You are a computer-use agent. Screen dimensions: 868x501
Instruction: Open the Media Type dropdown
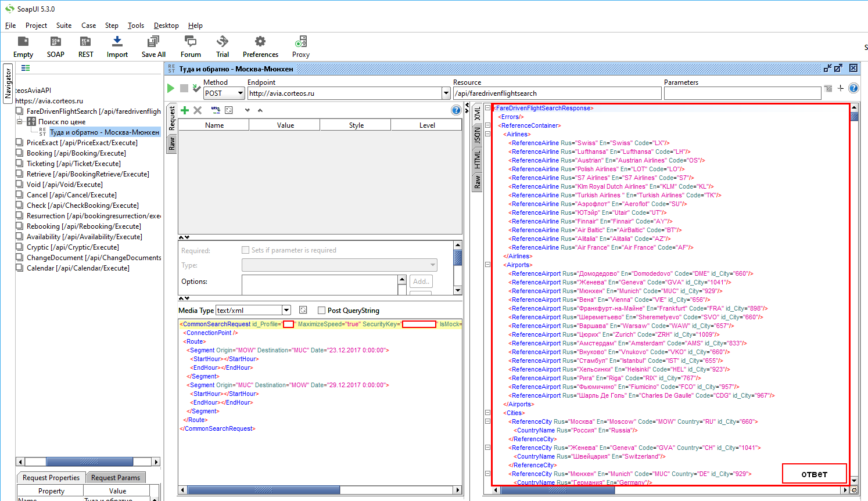(x=286, y=311)
